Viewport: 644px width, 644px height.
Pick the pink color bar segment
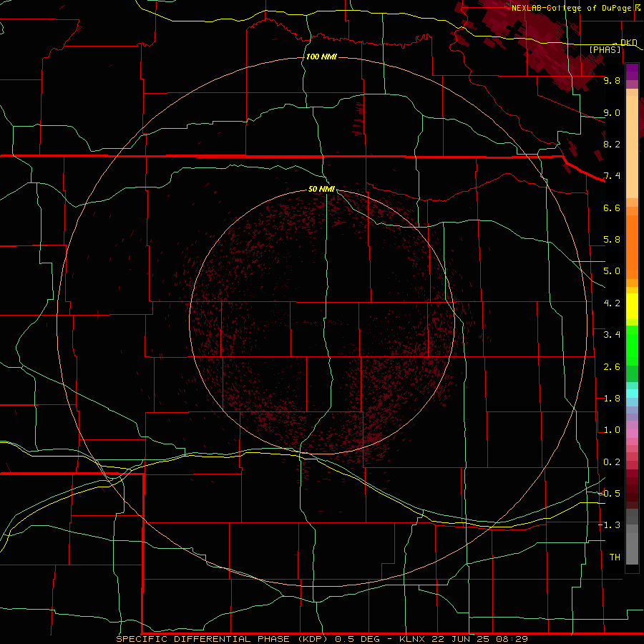pyautogui.click(x=632, y=434)
